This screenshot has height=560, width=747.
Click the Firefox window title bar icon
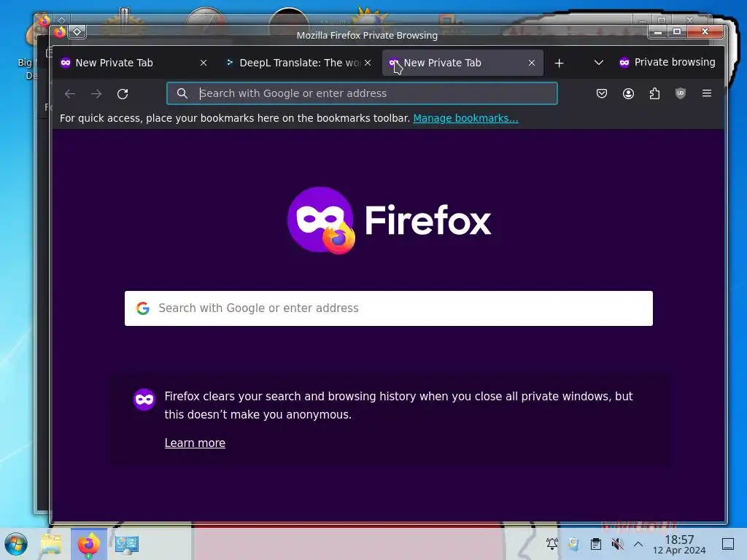60,32
